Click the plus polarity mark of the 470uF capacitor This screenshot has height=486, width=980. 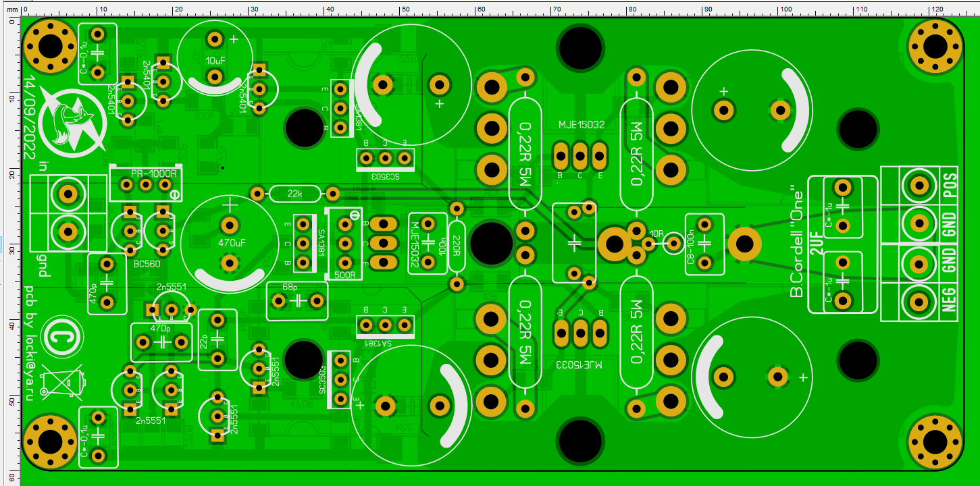click(x=230, y=205)
